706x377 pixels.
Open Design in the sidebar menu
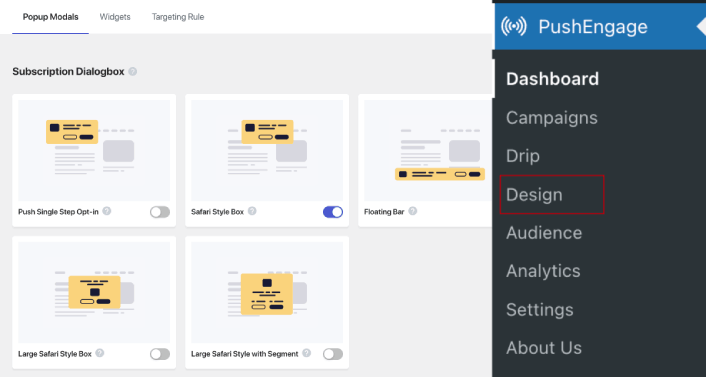pyautogui.click(x=534, y=195)
